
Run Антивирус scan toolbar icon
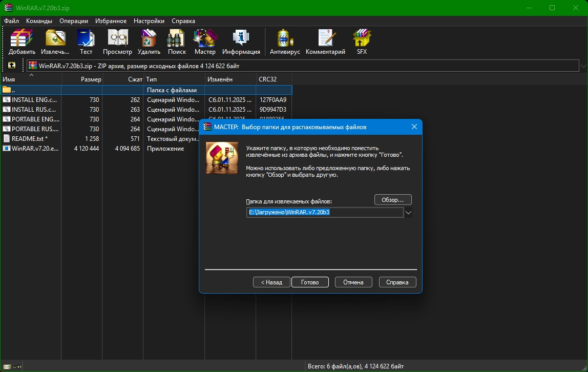point(285,42)
